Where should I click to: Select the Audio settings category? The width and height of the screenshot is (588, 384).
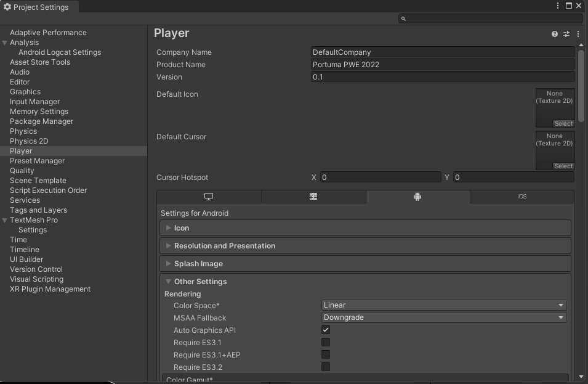pos(20,72)
